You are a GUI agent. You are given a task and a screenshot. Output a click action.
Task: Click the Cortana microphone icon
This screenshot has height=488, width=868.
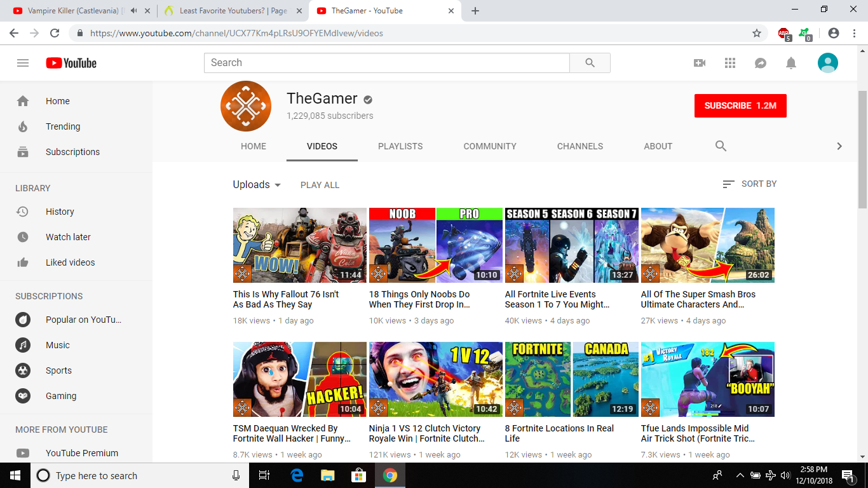click(x=236, y=475)
